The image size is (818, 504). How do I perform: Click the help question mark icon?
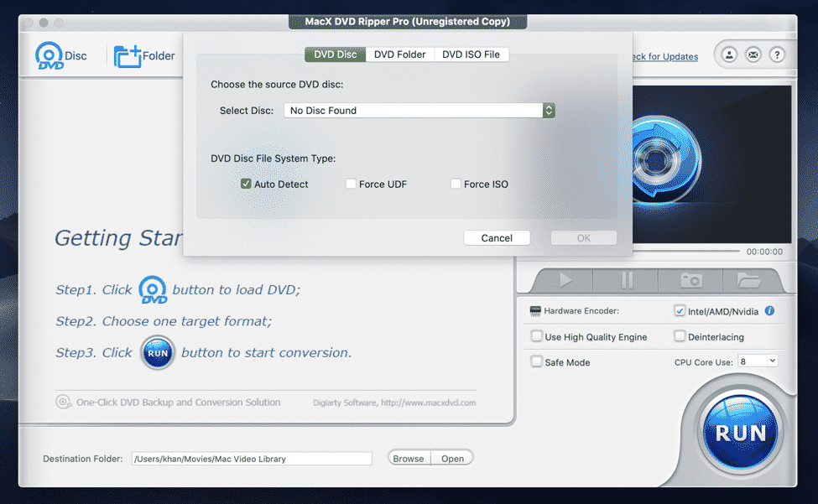pyautogui.click(x=777, y=55)
